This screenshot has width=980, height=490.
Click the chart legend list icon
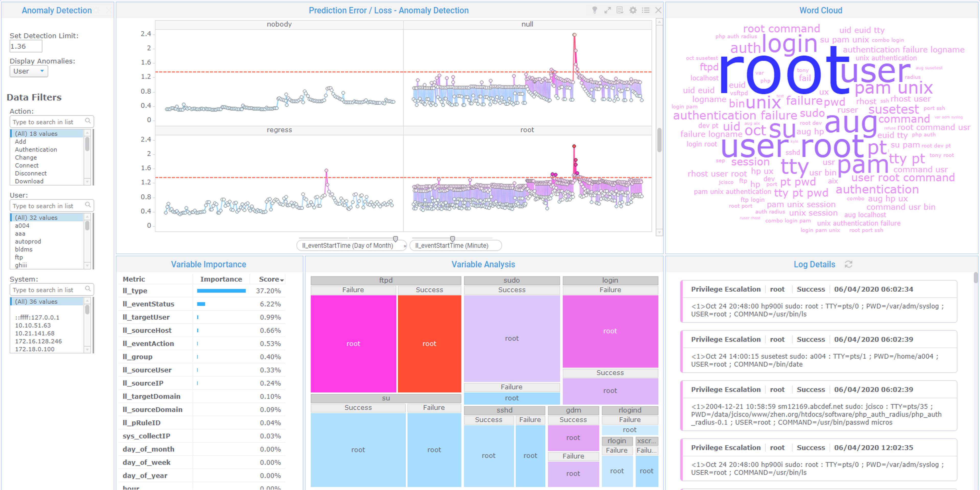(646, 10)
